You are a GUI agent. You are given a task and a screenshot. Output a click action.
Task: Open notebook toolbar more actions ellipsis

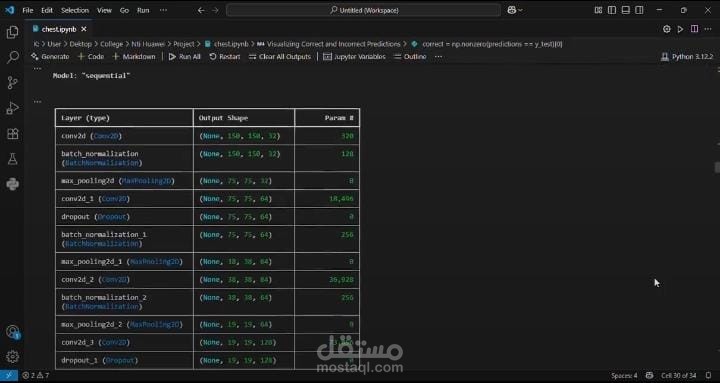point(439,56)
